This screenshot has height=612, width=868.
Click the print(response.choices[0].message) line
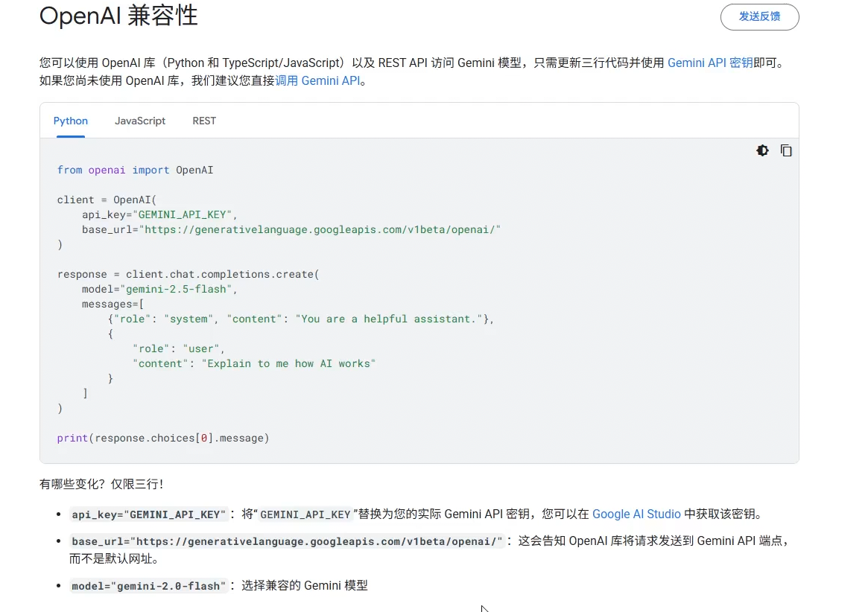point(162,439)
